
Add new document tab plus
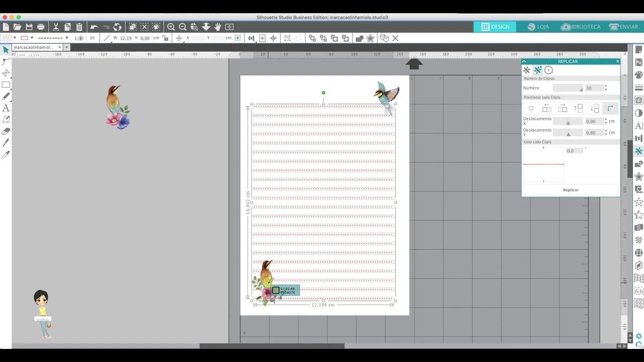point(66,47)
